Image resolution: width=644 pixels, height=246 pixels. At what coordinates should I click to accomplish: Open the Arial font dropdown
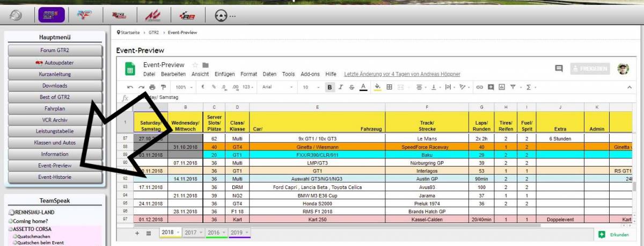[277, 87]
